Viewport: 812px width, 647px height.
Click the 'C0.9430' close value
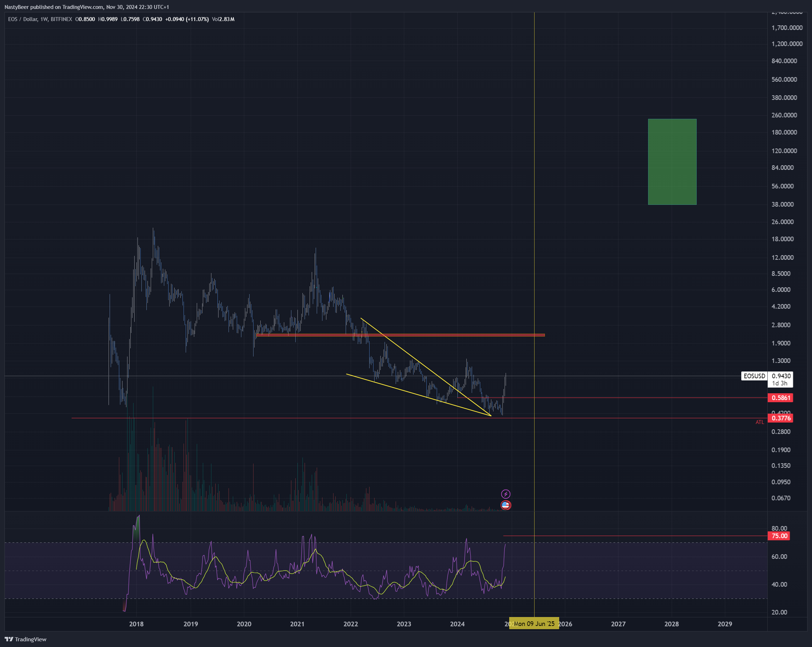[x=152, y=19]
